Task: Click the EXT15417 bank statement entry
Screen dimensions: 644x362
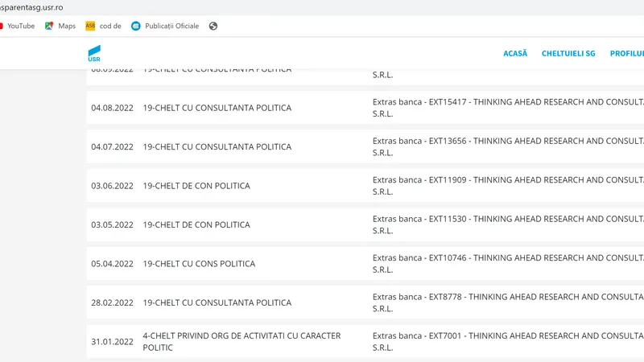Action: pos(508,108)
